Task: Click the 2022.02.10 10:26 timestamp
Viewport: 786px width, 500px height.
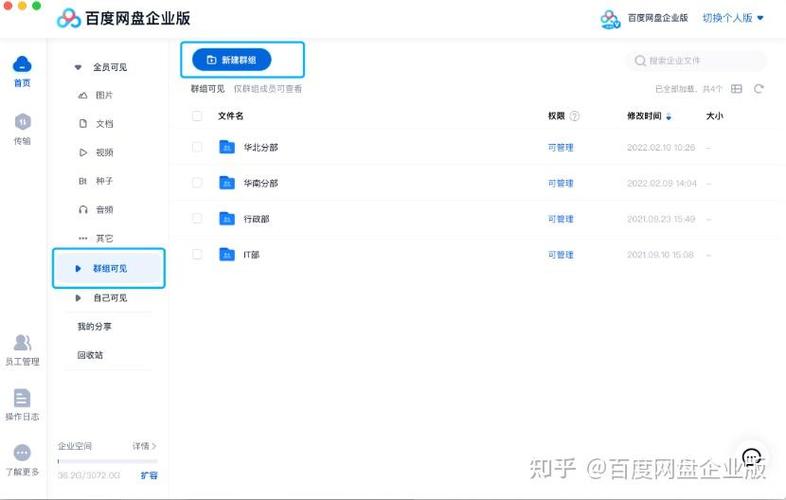Action: pyautogui.click(x=661, y=147)
